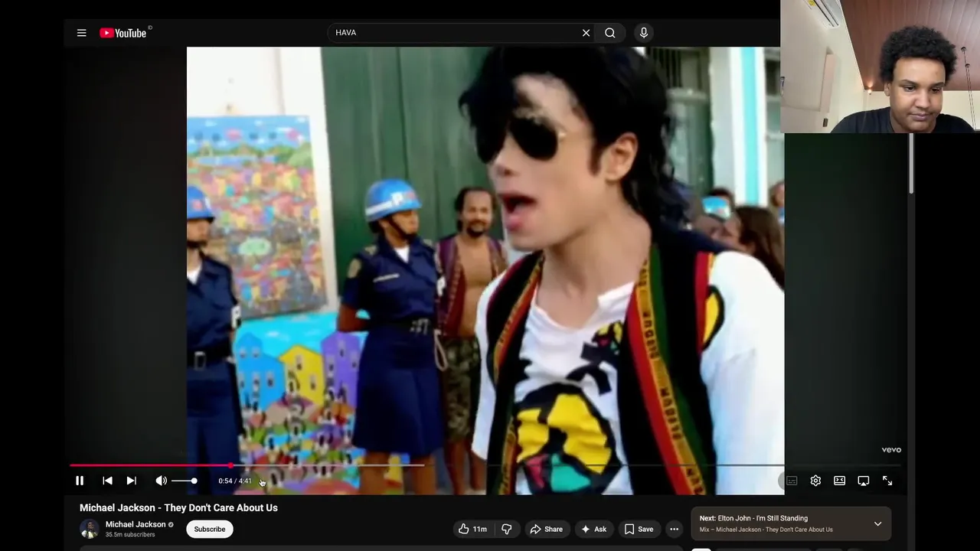Skip to previous video
The height and width of the screenshot is (551, 980).
[107, 481]
